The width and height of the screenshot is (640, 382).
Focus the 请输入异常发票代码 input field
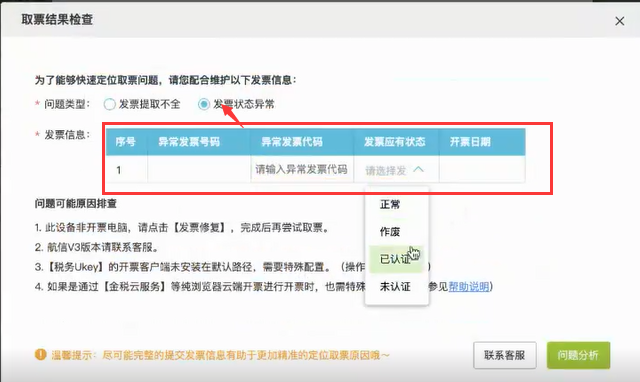[302, 169]
